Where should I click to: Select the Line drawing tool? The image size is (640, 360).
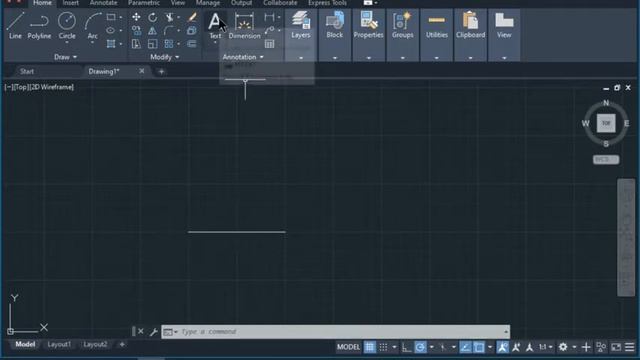15,26
